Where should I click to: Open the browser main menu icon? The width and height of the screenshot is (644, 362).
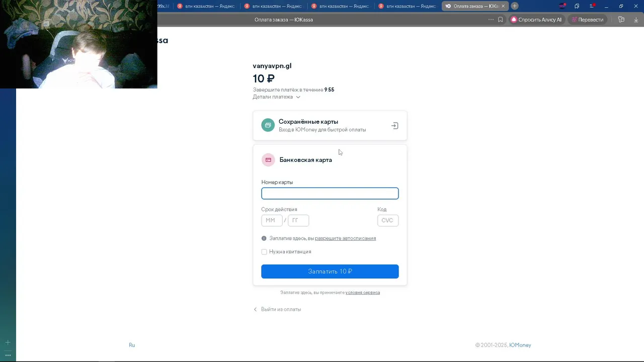click(x=592, y=6)
